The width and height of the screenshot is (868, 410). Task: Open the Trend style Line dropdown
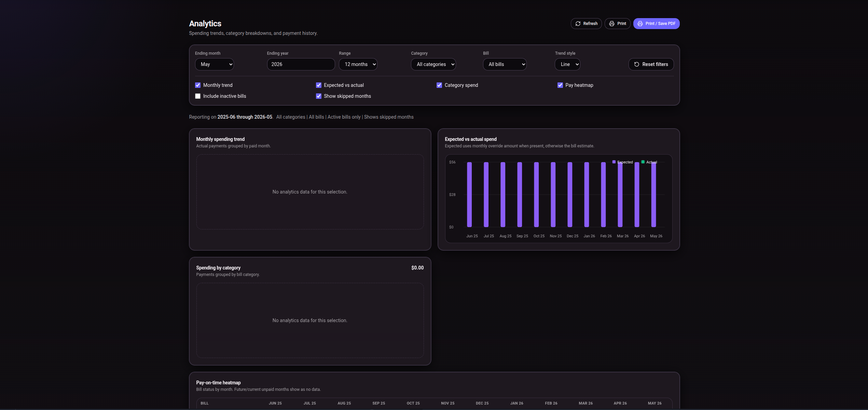tap(567, 64)
